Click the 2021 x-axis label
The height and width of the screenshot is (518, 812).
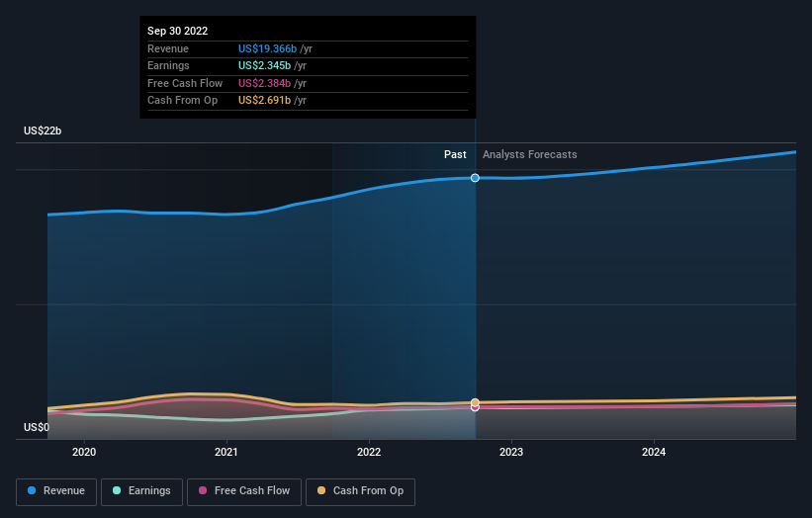(226, 452)
